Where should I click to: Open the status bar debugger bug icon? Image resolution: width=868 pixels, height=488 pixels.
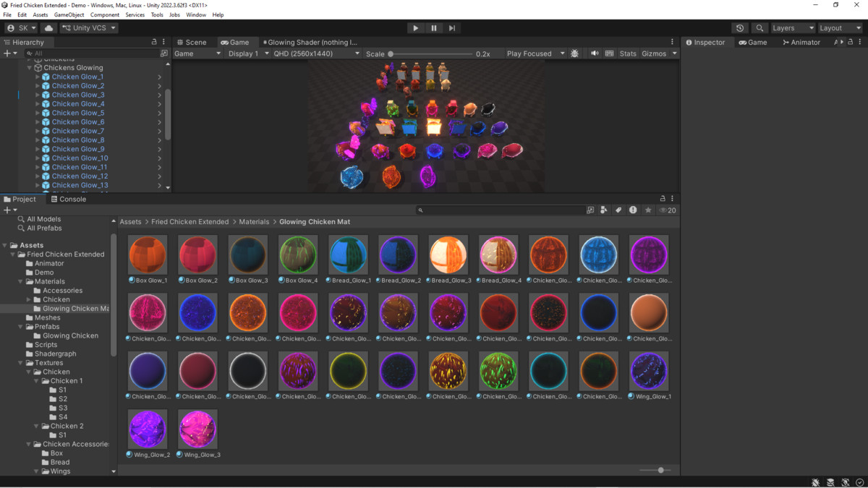pyautogui.click(x=815, y=482)
